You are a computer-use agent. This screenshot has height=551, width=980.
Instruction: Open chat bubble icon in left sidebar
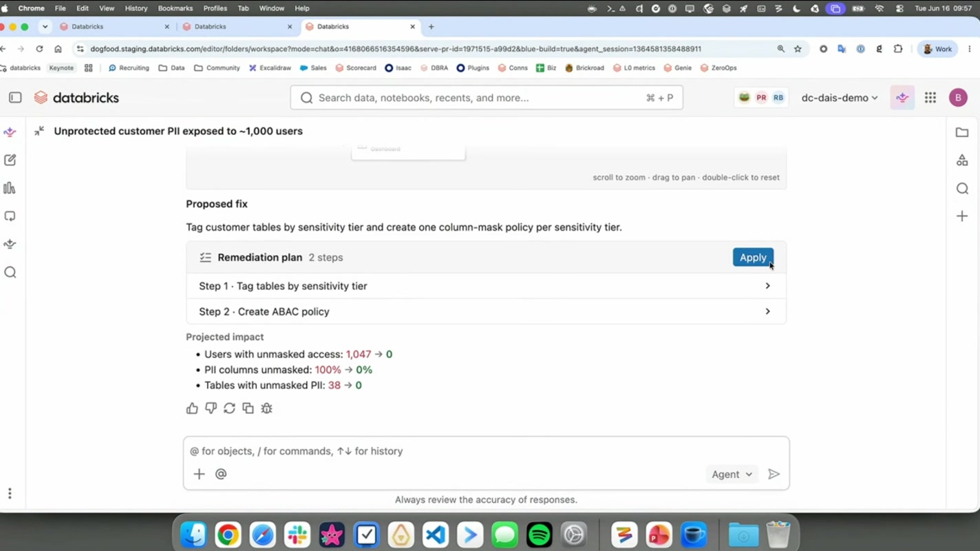(x=10, y=216)
